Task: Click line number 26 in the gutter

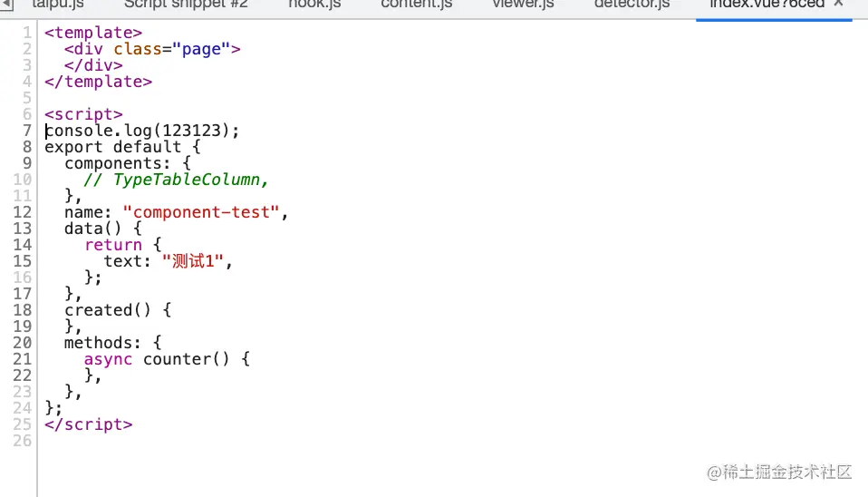Action: click(x=22, y=441)
